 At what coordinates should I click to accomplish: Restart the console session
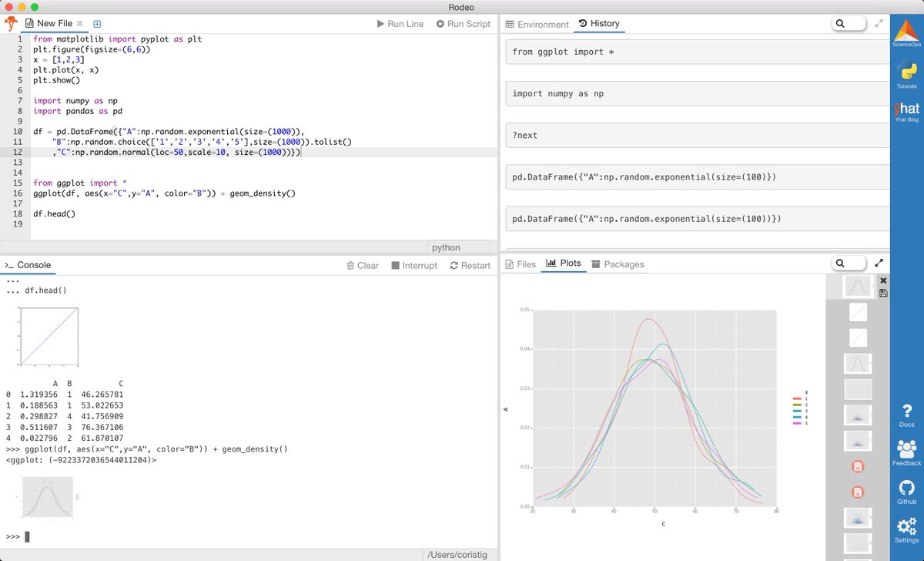point(470,265)
